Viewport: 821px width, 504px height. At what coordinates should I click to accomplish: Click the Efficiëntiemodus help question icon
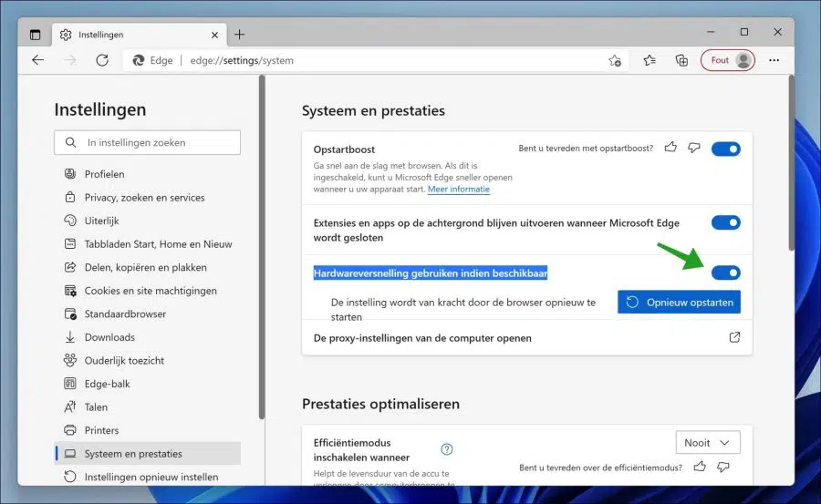tap(447, 449)
